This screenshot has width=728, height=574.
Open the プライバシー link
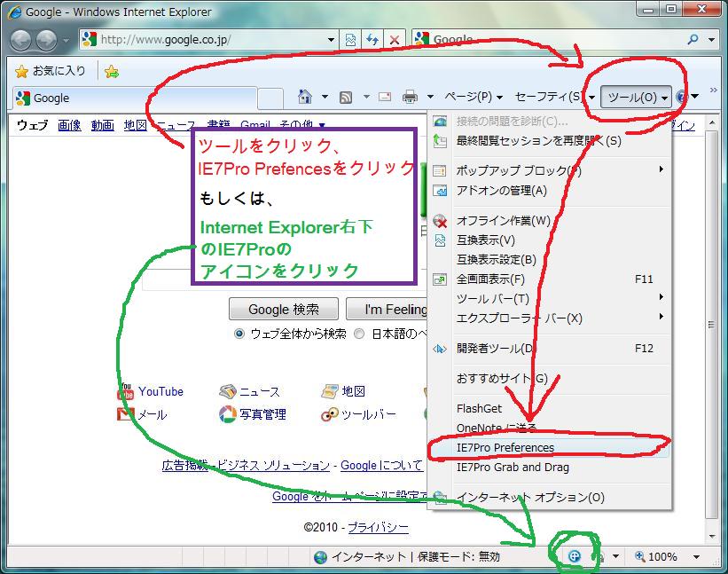(x=378, y=528)
